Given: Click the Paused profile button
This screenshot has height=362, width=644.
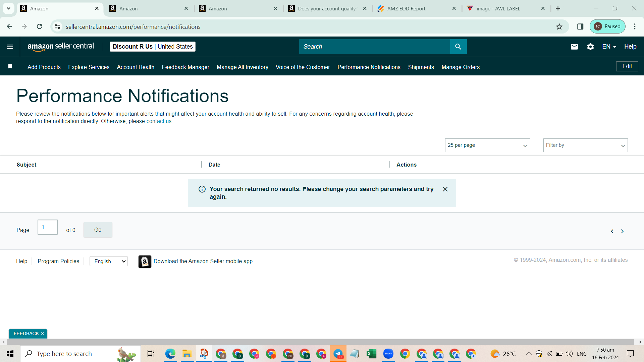Looking at the screenshot, I should point(607,26).
